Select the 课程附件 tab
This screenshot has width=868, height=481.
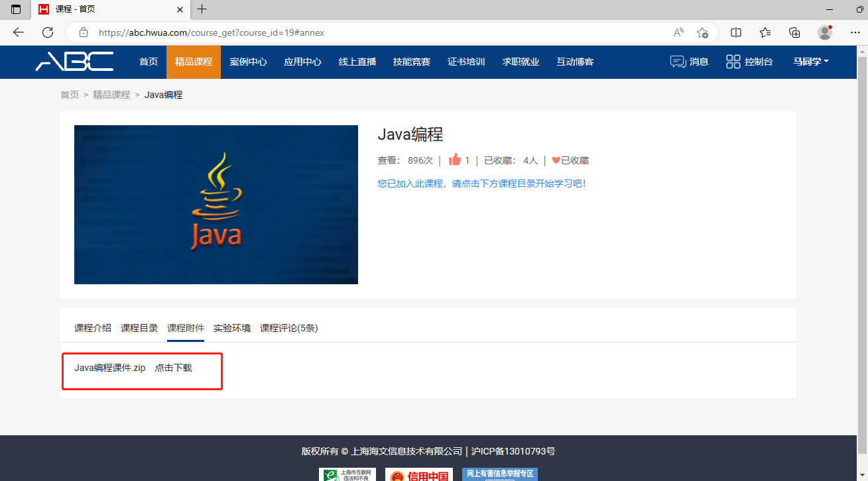[186, 328]
